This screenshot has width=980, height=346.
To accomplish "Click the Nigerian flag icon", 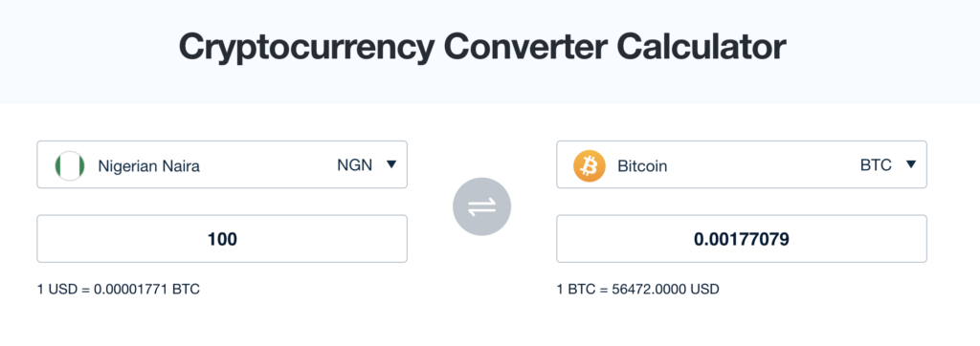I will pos(69,165).
